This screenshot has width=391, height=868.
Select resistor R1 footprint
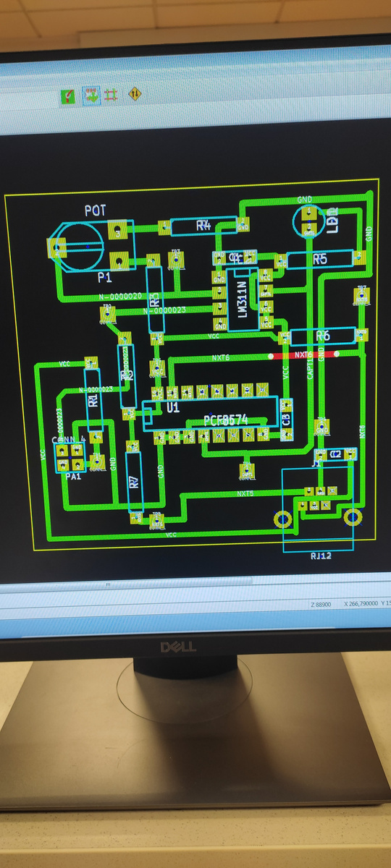tap(93, 401)
